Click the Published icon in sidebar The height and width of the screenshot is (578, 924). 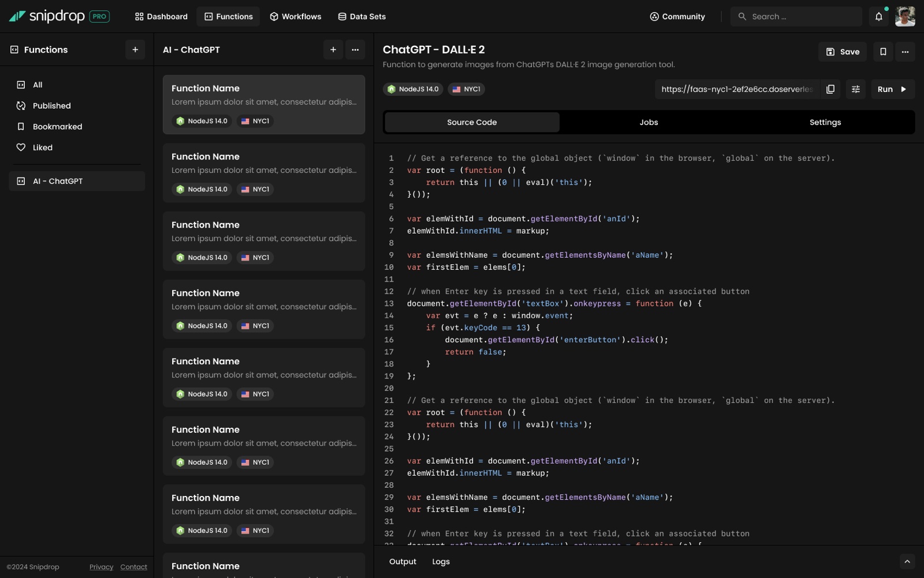point(21,106)
